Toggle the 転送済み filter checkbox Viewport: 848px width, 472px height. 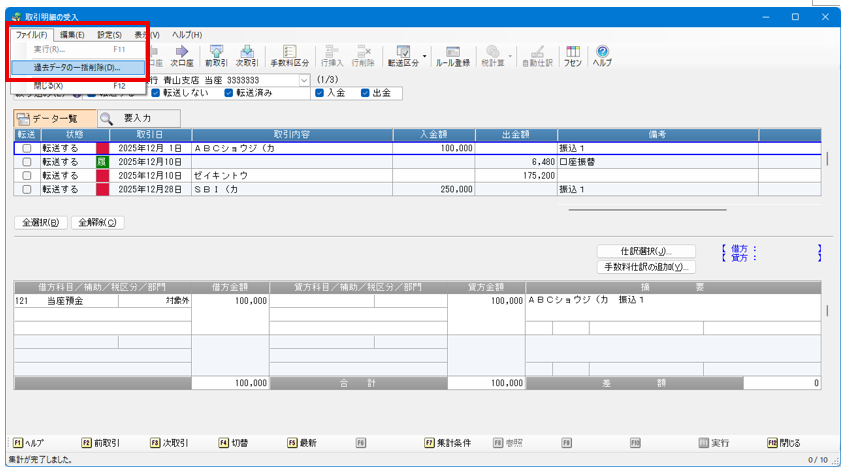pos(229,94)
